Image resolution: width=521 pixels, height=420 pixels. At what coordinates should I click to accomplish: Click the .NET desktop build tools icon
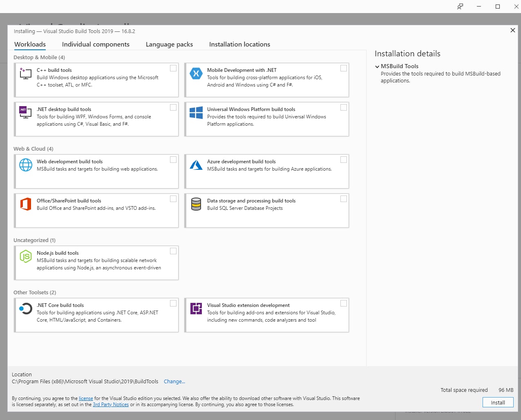point(25,112)
